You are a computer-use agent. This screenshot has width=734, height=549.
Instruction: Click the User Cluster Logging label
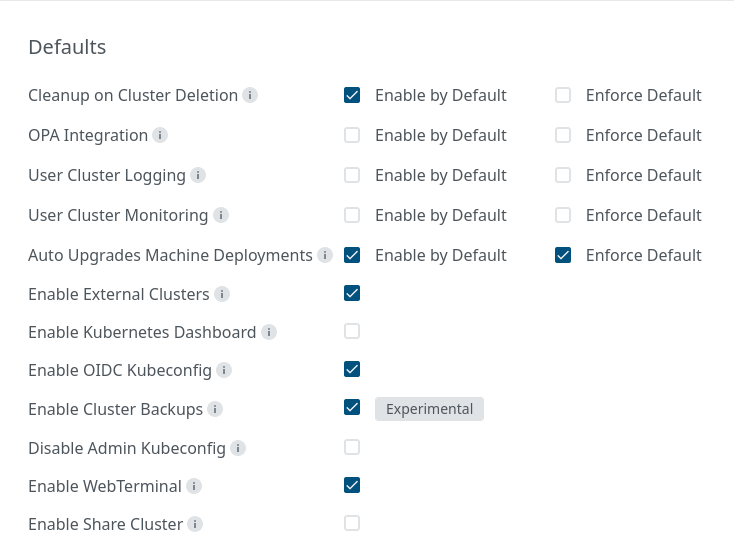(107, 176)
